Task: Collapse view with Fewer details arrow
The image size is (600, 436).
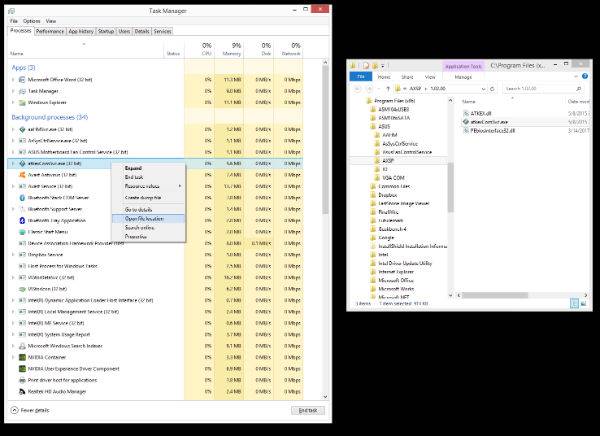Action: (14, 410)
